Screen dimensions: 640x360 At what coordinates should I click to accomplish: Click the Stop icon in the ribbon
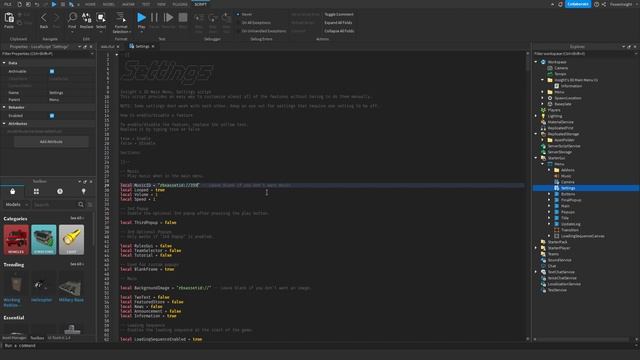[183, 18]
